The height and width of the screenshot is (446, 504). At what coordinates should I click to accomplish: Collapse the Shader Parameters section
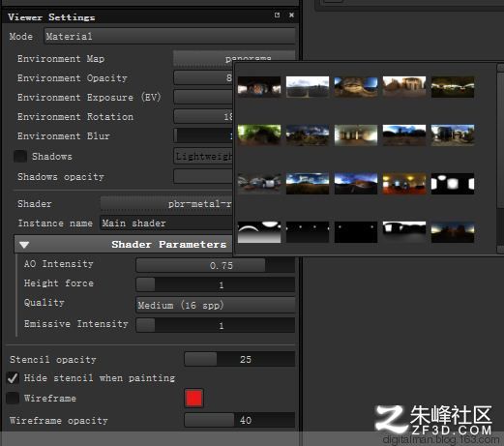coord(24,245)
